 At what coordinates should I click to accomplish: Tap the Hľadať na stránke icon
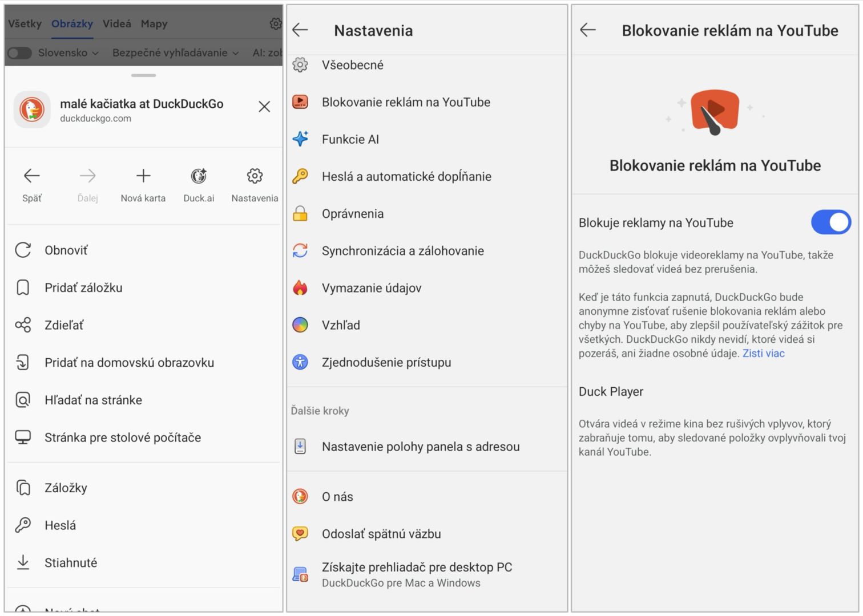click(x=23, y=400)
